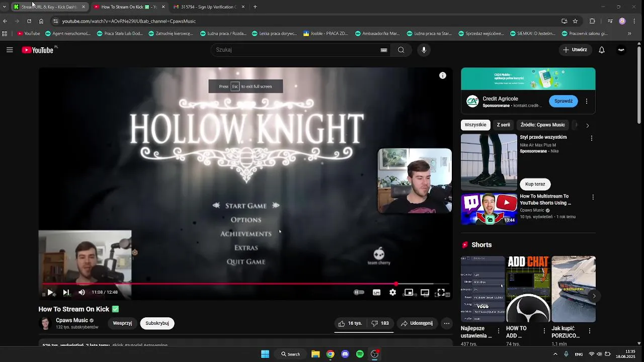
Task: Select the Wszystkie filter chip
Action: (475, 125)
